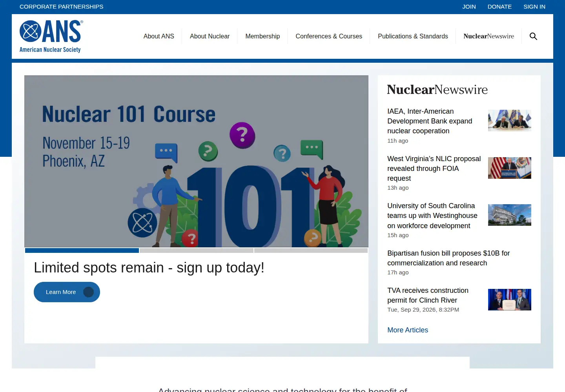This screenshot has height=392, width=565.
Task: Click 'Limited spots remain - sign up today!' headline
Action: coord(149,268)
